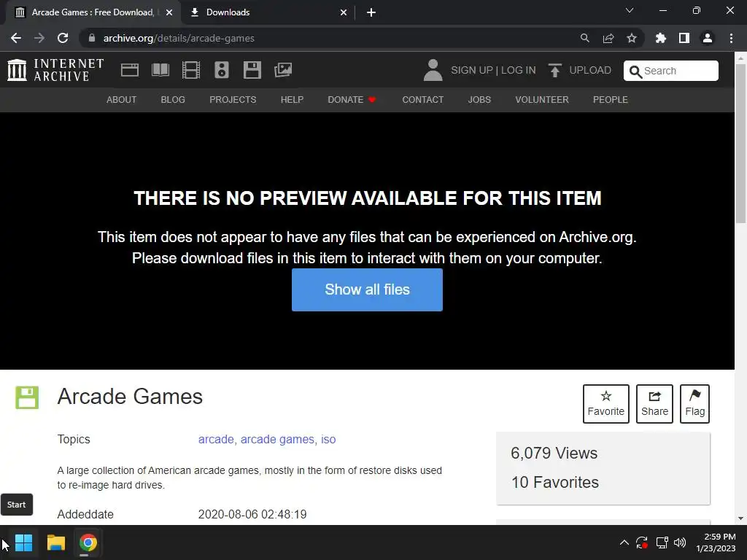The image size is (747, 560).
Task: Open the VOLUNTEER menu item
Action: [542, 99]
